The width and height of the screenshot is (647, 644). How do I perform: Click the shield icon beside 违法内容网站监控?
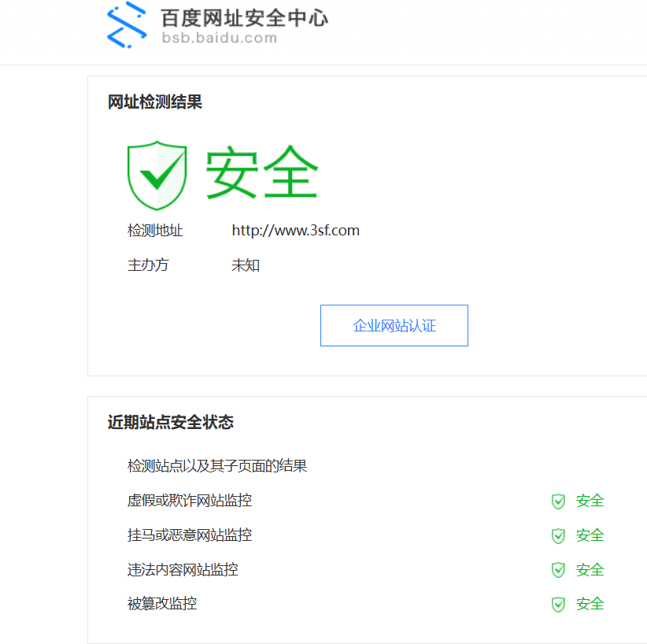[558, 570]
